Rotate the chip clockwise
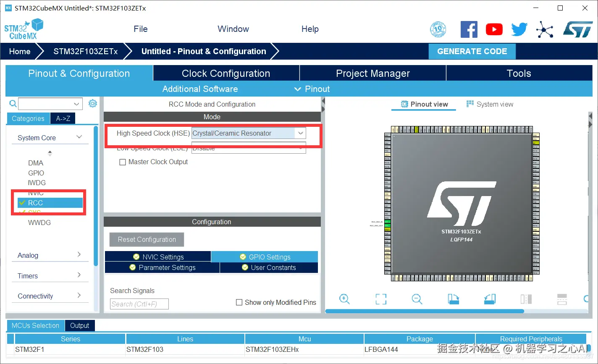 [454, 299]
